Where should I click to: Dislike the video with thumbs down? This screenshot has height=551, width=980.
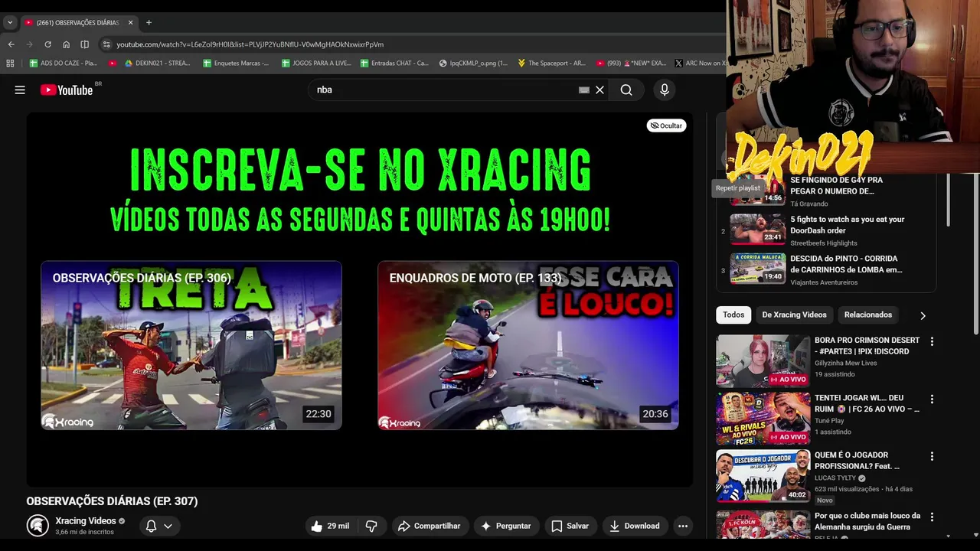tap(371, 526)
